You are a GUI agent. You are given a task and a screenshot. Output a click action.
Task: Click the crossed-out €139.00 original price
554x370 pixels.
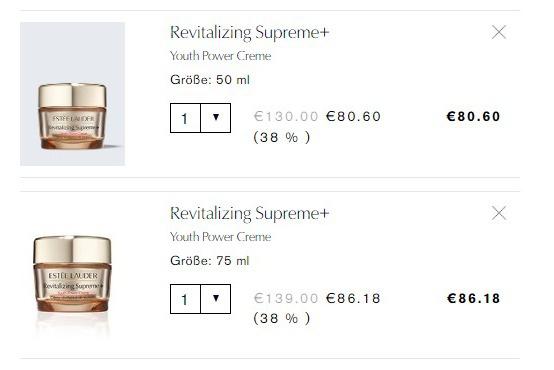tap(286, 298)
